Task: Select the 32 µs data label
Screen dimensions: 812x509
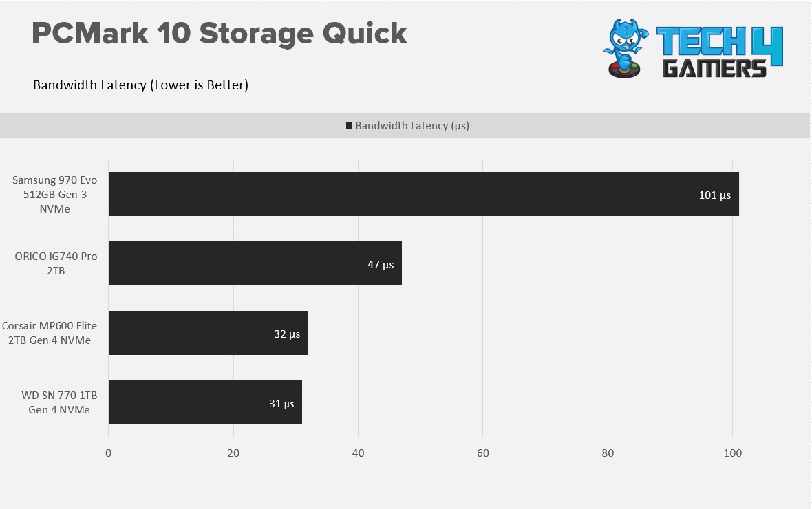Action: pos(287,334)
